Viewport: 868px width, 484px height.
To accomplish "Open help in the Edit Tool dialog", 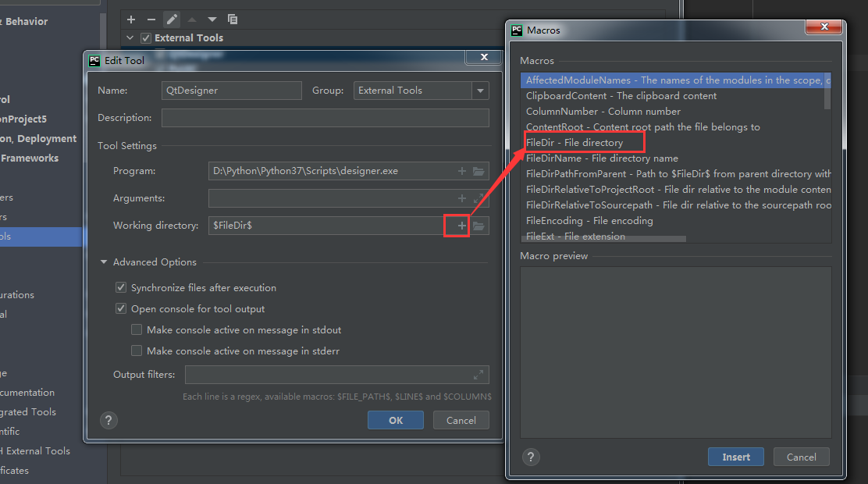I will (x=108, y=420).
